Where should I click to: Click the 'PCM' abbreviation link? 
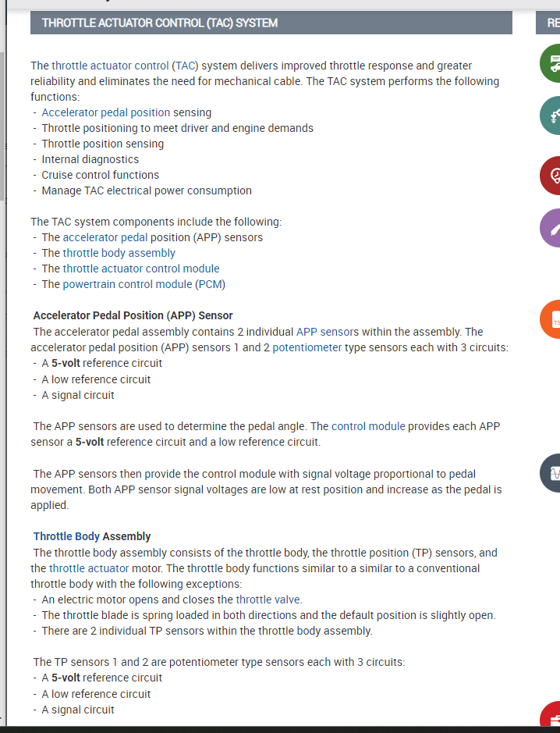pyautogui.click(x=210, y=284)
